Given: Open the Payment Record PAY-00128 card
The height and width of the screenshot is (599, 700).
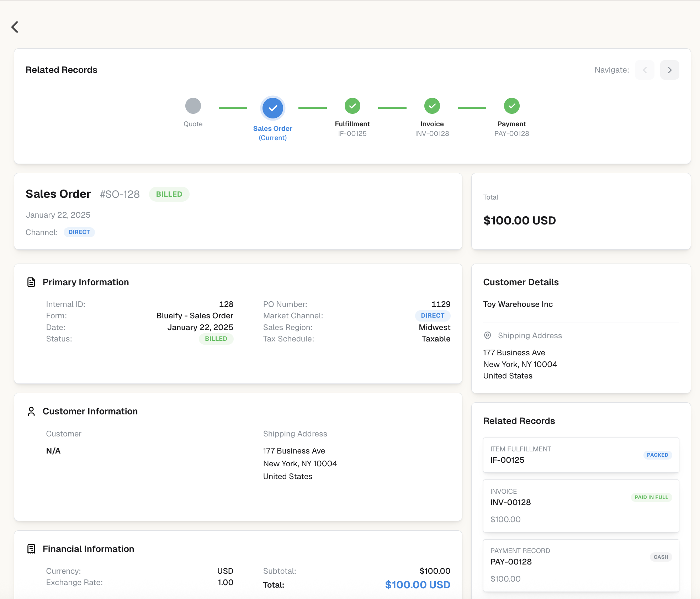Looking at the screenshot, I should tap(581, 566).
